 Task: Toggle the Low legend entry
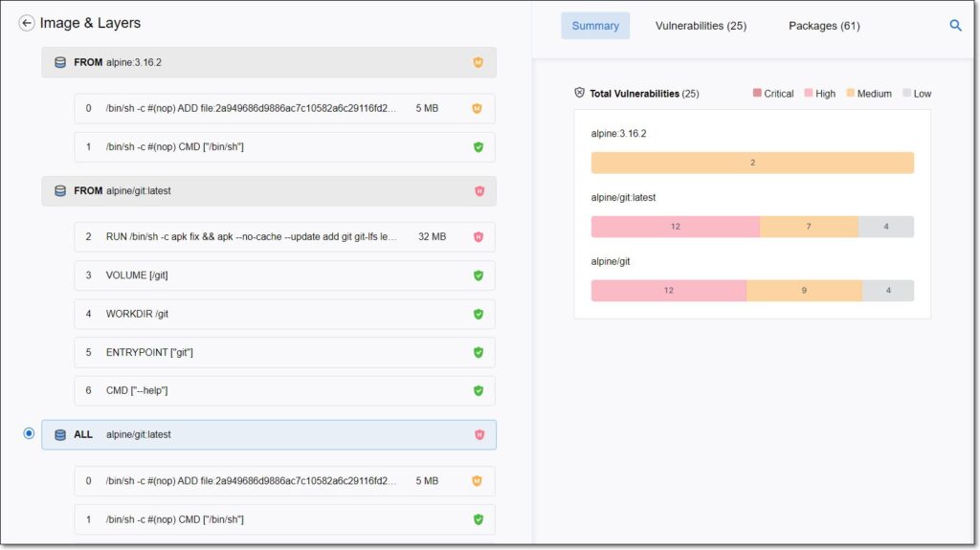click(917, 94)
